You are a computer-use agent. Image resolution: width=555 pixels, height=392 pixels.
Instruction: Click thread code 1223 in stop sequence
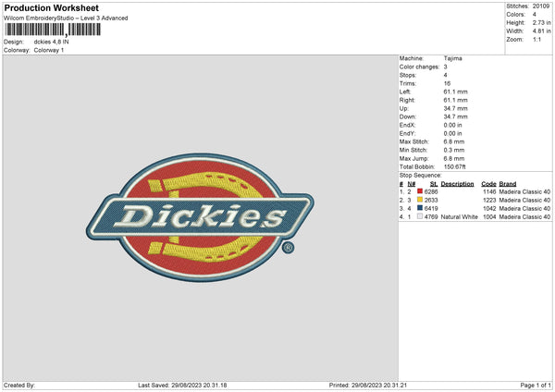[x=489, y=200]
